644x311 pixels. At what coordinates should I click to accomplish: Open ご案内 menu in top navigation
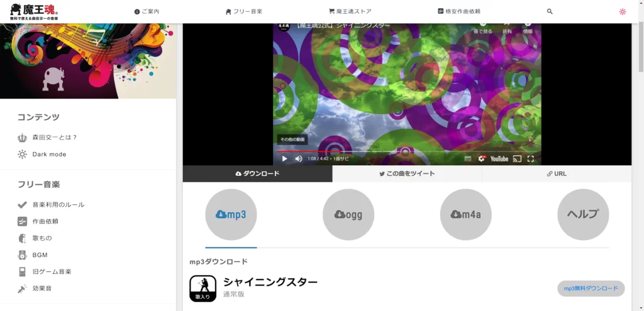click(147, 11)
